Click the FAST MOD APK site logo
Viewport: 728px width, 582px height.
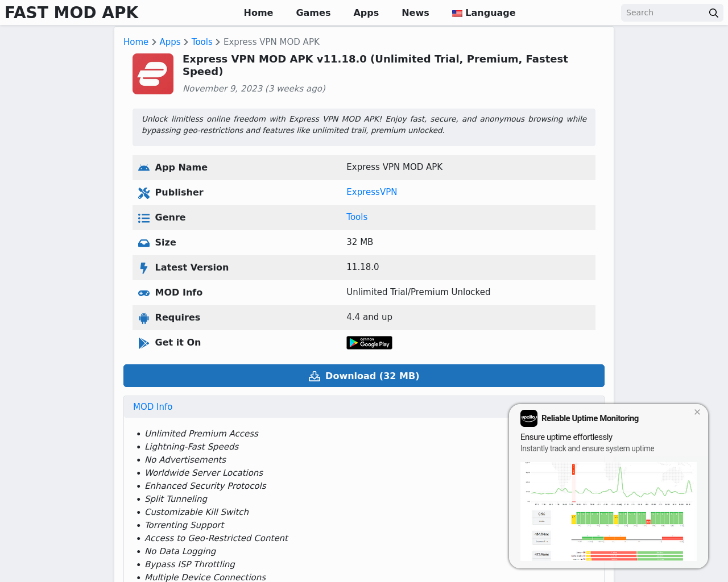[72, 13]
